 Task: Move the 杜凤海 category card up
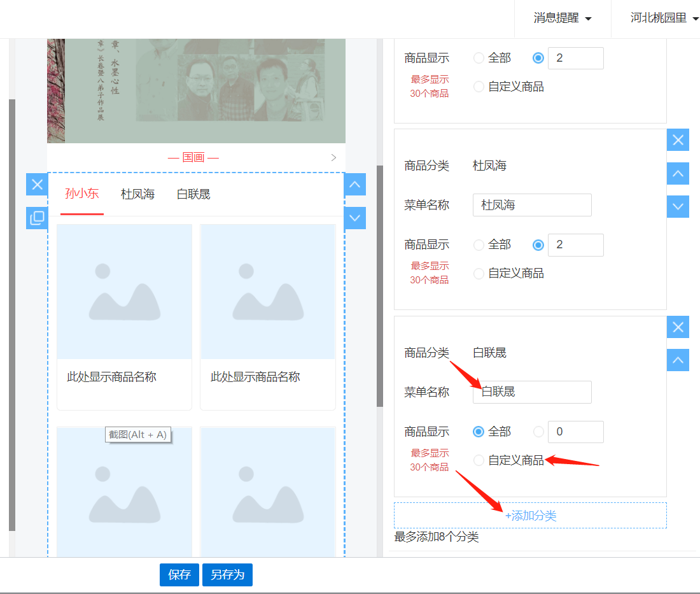tap(678, 174)
